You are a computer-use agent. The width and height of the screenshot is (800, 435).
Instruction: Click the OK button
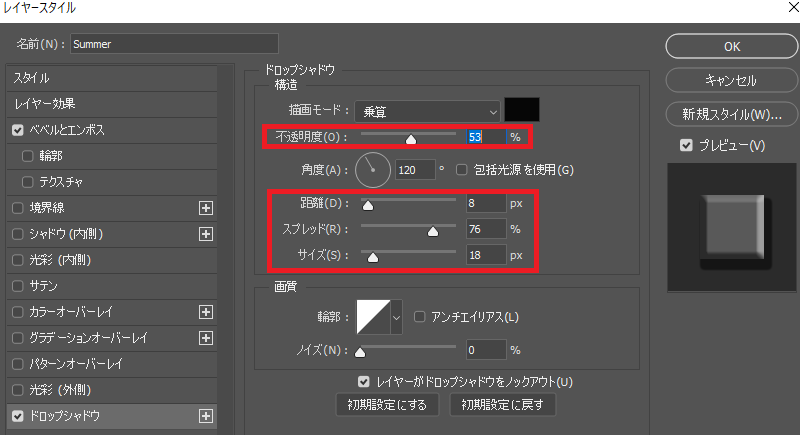click(x=732, y=46)
